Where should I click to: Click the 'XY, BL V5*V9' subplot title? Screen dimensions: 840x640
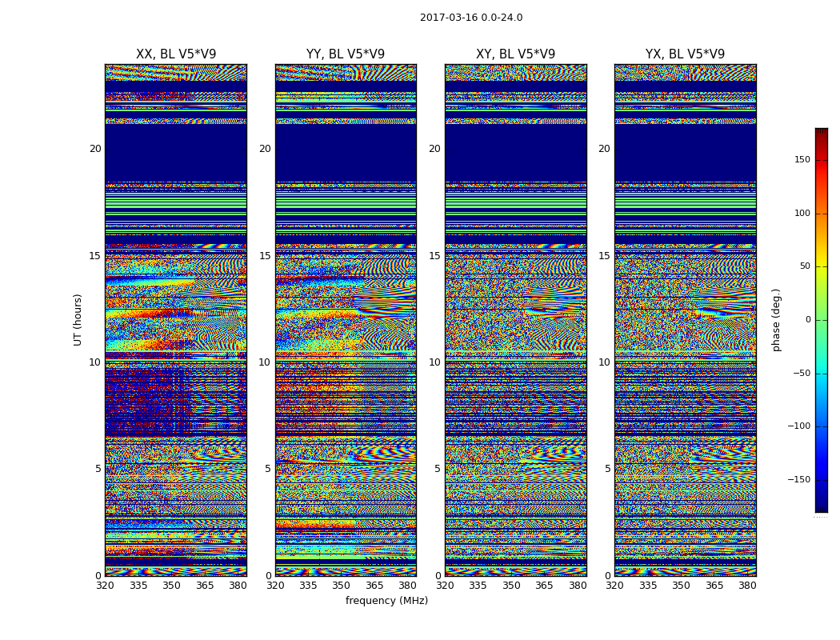(x=516, y=54)
